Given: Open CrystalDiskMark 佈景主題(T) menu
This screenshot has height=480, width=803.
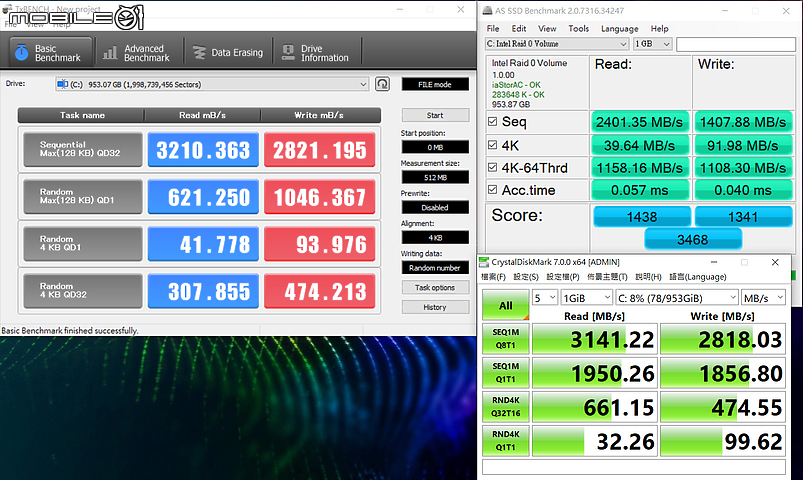Looking at the screenshot, I should (607, 277).
